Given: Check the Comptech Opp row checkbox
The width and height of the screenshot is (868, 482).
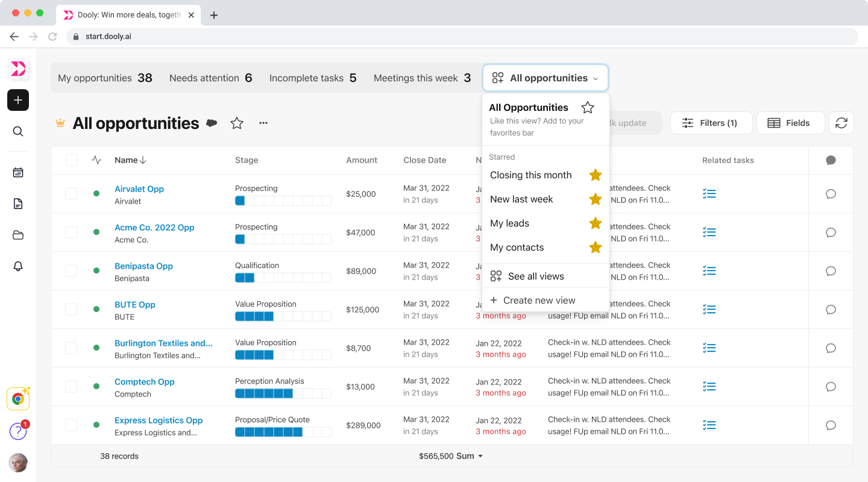Looking at the screenshot, I should click(71, 387).
